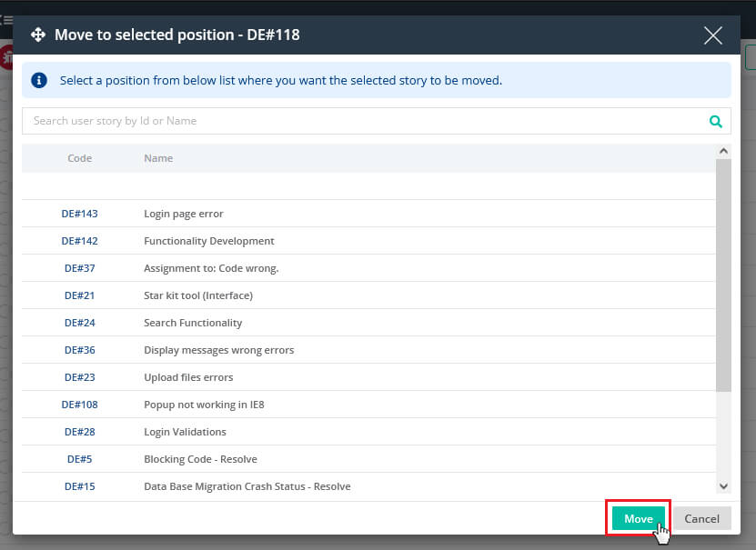Select the DE#143 Login page error row
Viewport: 756px width, 550px height.
pos(368,214)
